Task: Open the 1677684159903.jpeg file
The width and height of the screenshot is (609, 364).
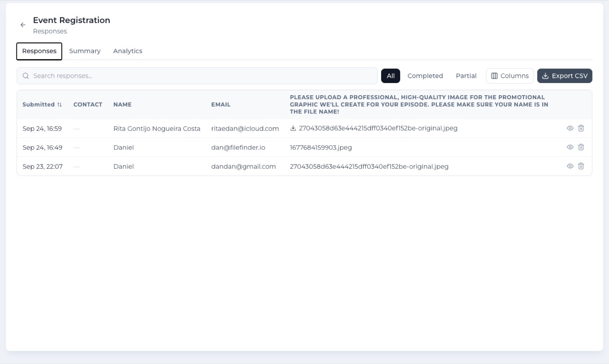Action: (321, 147)
